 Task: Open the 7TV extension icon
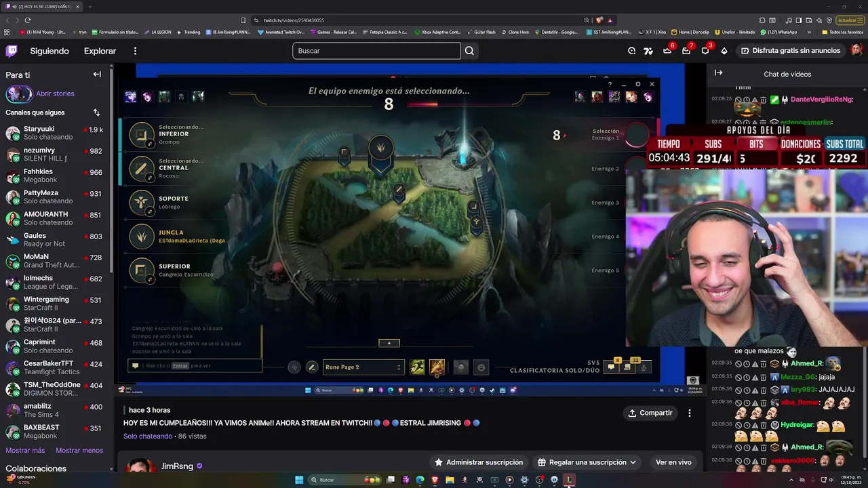648,51
